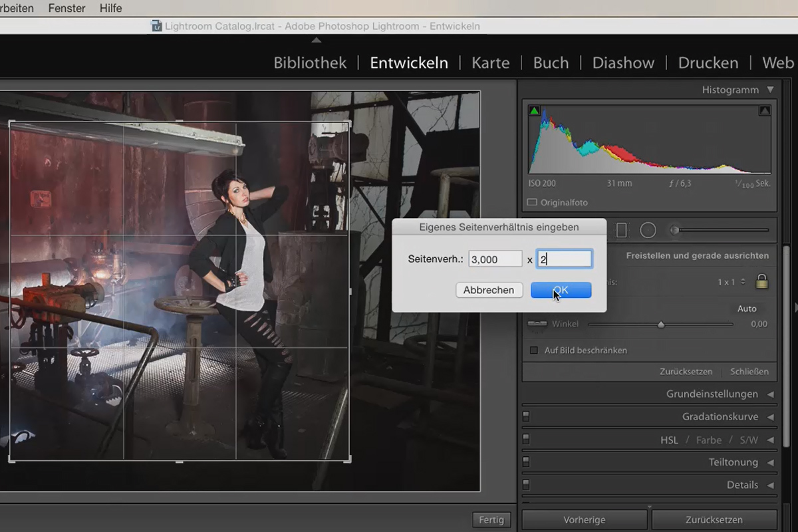Viewport: 798px width, 532px height.
Task: Click the Winkel value 0,00
Action: pos(759,324)
